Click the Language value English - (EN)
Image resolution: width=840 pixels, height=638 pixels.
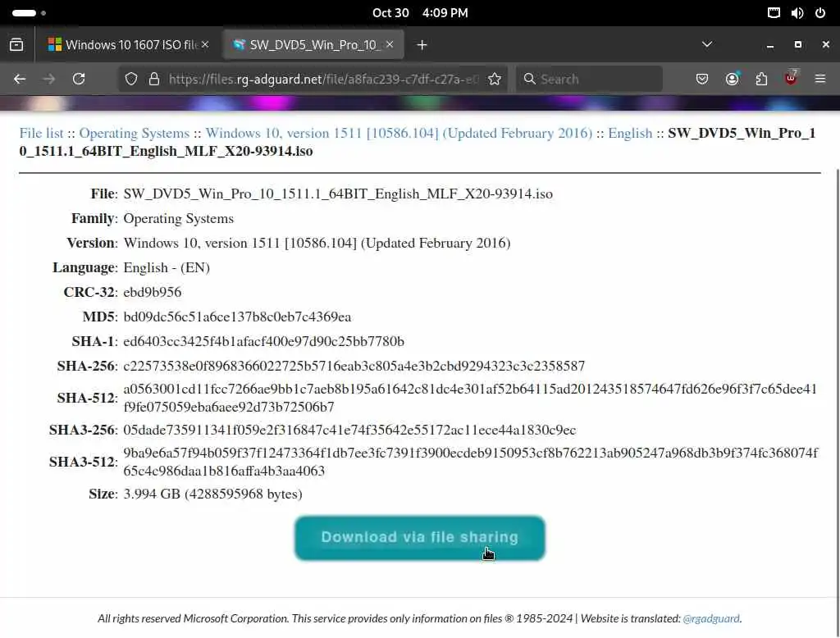pos(167,268)
